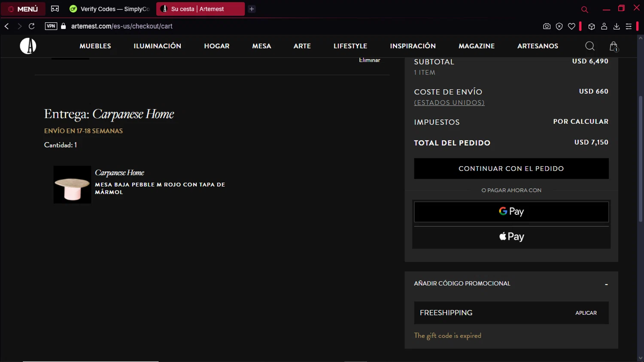Open the browser profile account icon
This screenshot has height=362, width=644.
[604, 26]
